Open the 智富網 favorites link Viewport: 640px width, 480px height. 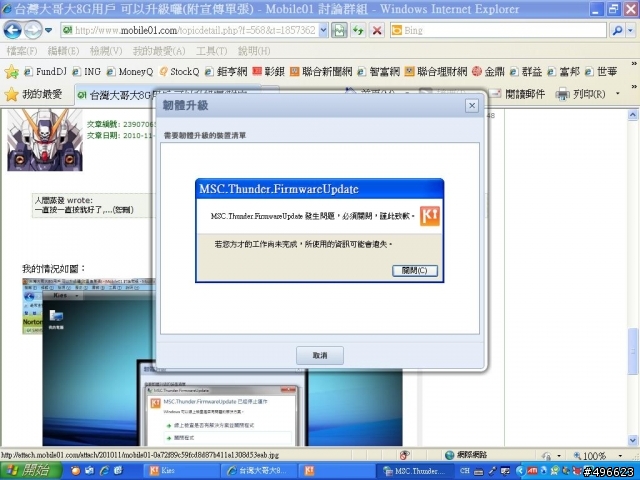click(379, 72)
